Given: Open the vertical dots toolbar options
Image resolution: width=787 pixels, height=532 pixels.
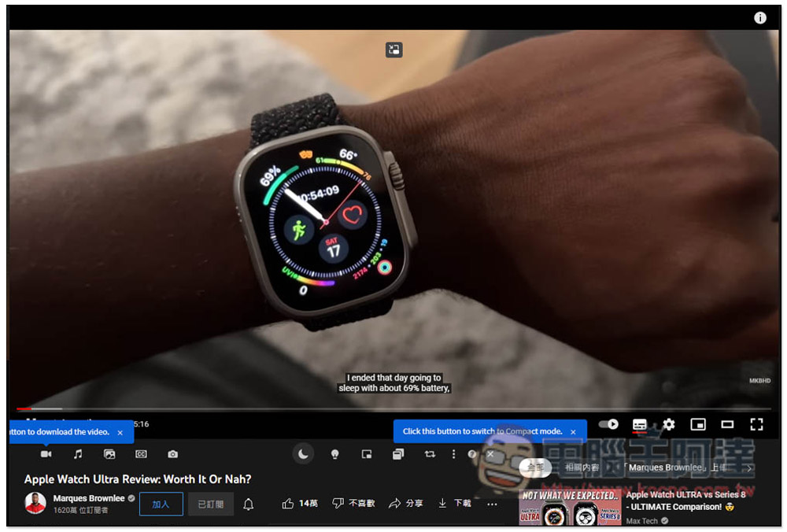Looking at the screenshot, I should pos(454,454).
